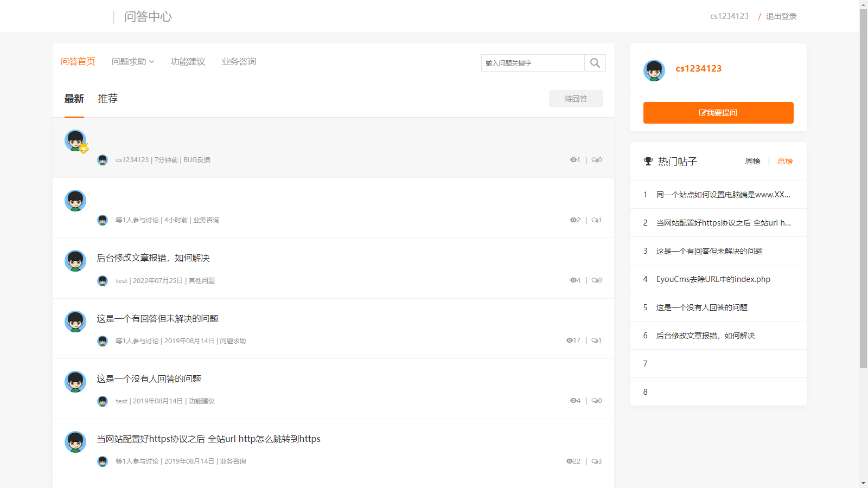Click comment icon on 有回答但未解决 post row
Screen dimensions: 868x488
click(x=595, y=341)
